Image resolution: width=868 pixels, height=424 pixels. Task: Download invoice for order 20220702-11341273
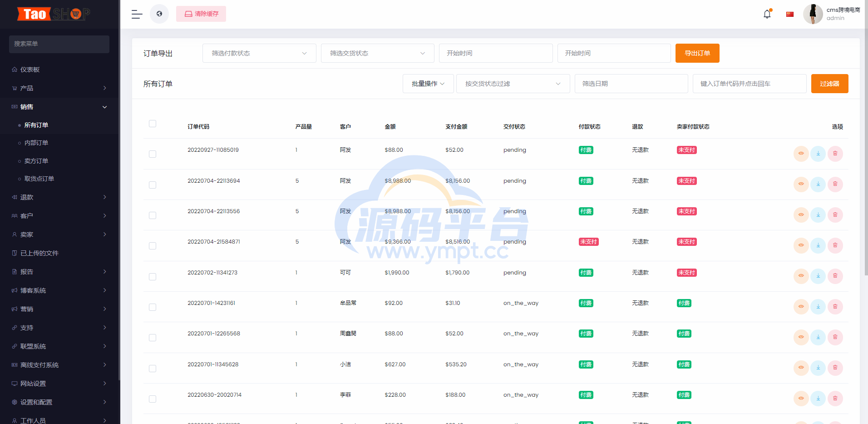pyautogui.click(x=818, y=276)
